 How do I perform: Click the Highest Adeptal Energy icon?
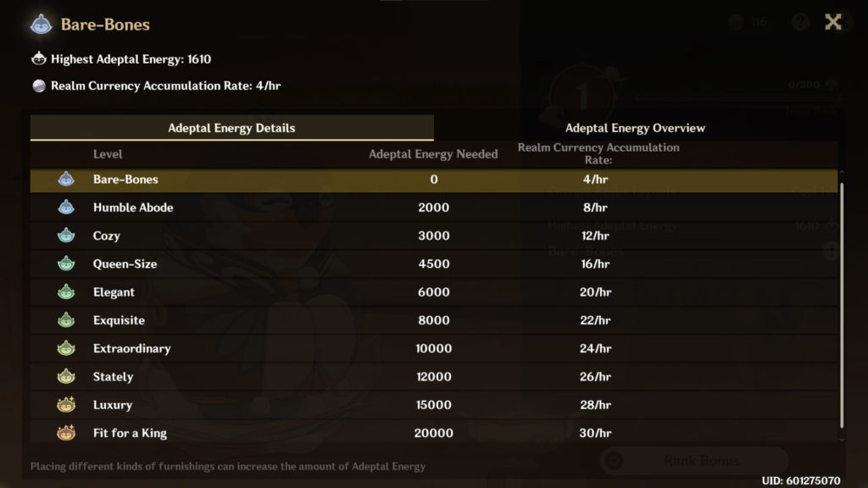pos(38,59)
